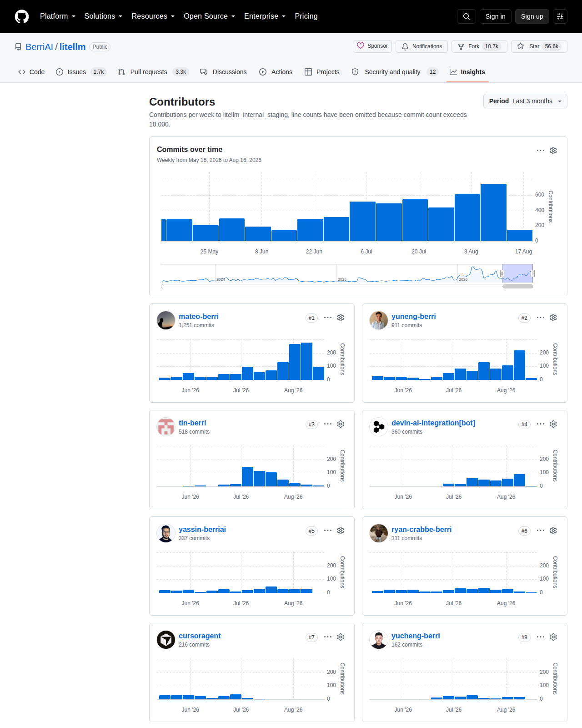
Task: Open the Security and quality tab
Action: 395,72
